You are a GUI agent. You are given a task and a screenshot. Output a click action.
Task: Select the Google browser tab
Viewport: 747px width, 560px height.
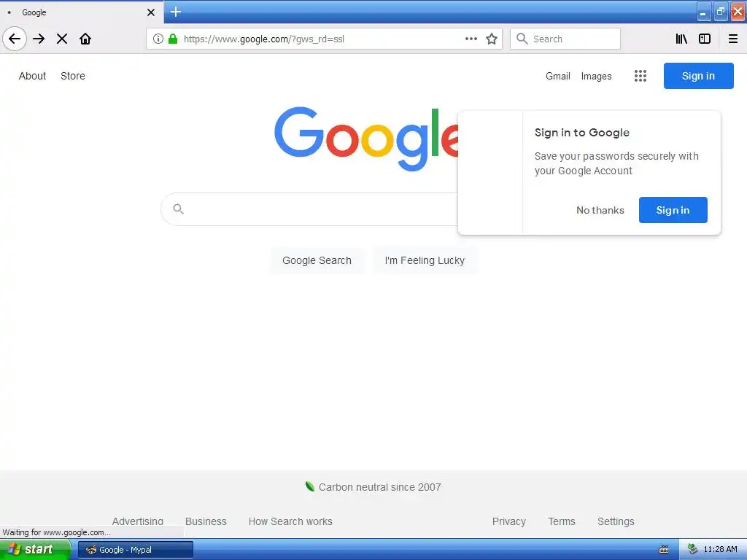(81, 12)
